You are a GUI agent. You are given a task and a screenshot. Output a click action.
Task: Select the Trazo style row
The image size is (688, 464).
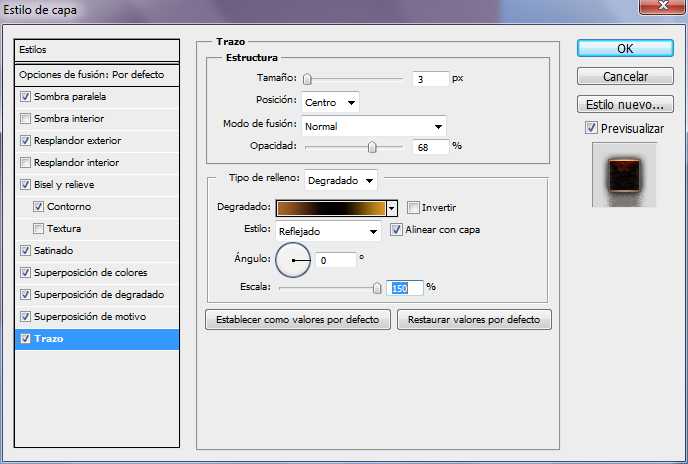tap(97, 339)
